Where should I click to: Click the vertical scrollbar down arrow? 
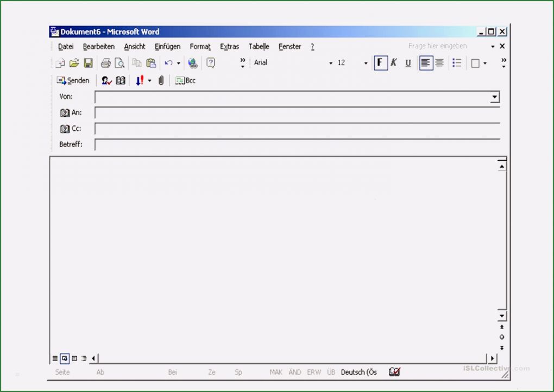point(502,315)
